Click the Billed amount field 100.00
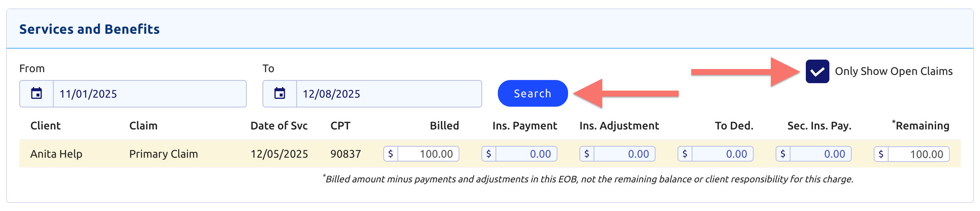 click(x=428, y=154)
